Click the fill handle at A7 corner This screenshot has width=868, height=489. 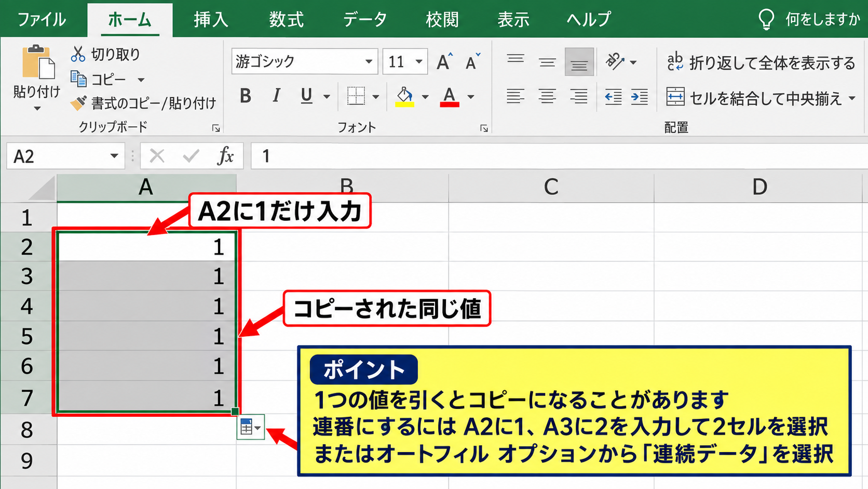click(x=235, y=411)
